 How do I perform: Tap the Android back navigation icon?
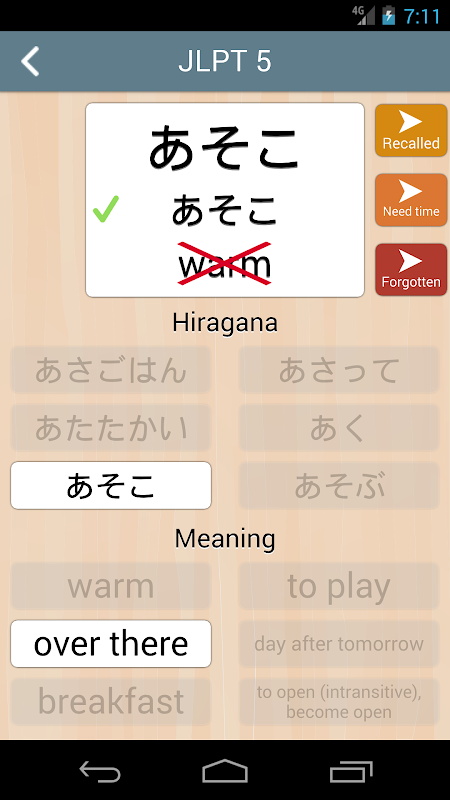[100, 770]
